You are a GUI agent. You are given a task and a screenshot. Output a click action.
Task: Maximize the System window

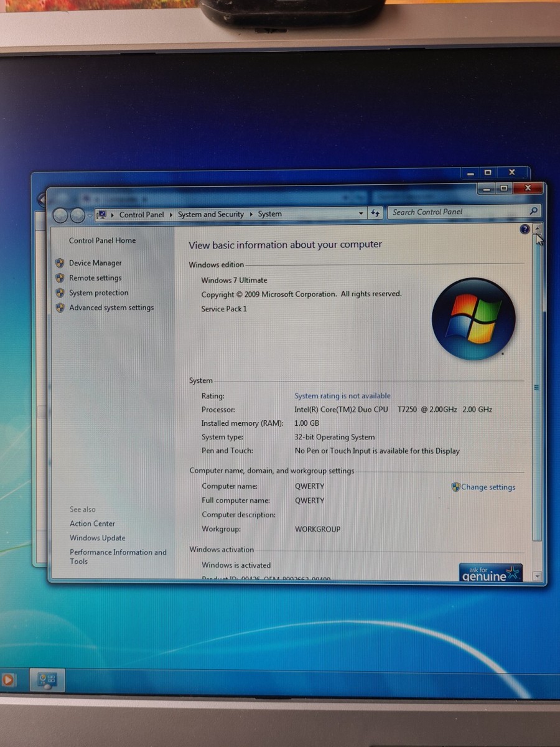(503, 188)
